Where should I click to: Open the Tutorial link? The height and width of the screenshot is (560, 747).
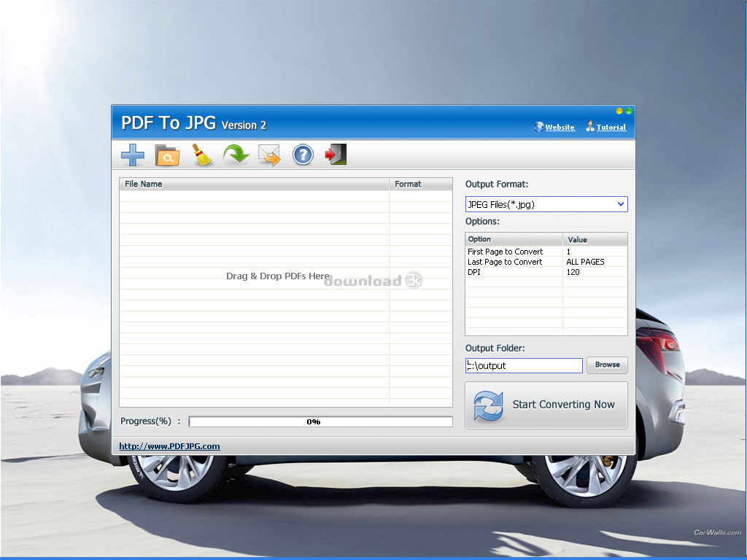[611, 127]
